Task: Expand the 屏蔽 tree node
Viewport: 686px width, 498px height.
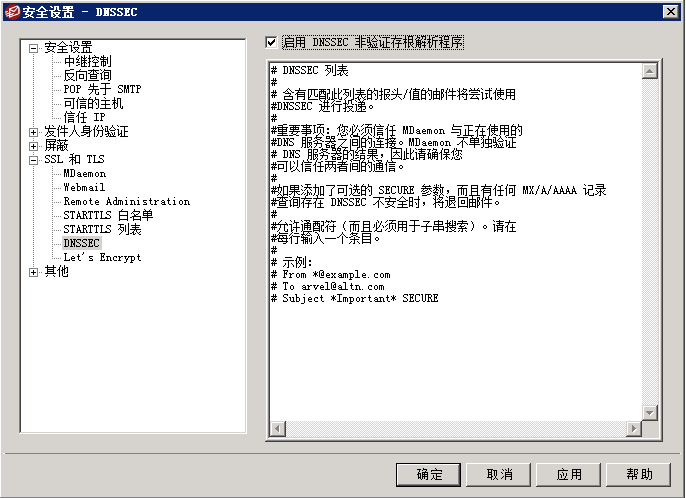Action: 34,146
